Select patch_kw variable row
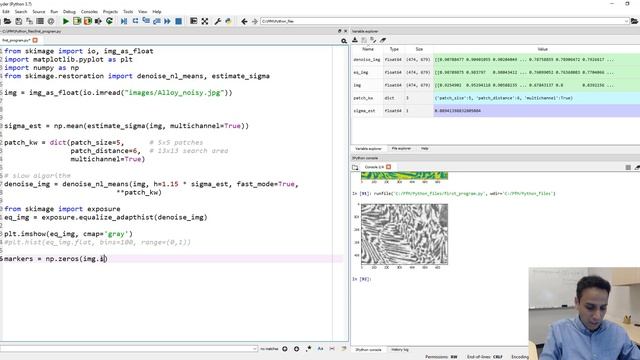 [x=496, y=98]
